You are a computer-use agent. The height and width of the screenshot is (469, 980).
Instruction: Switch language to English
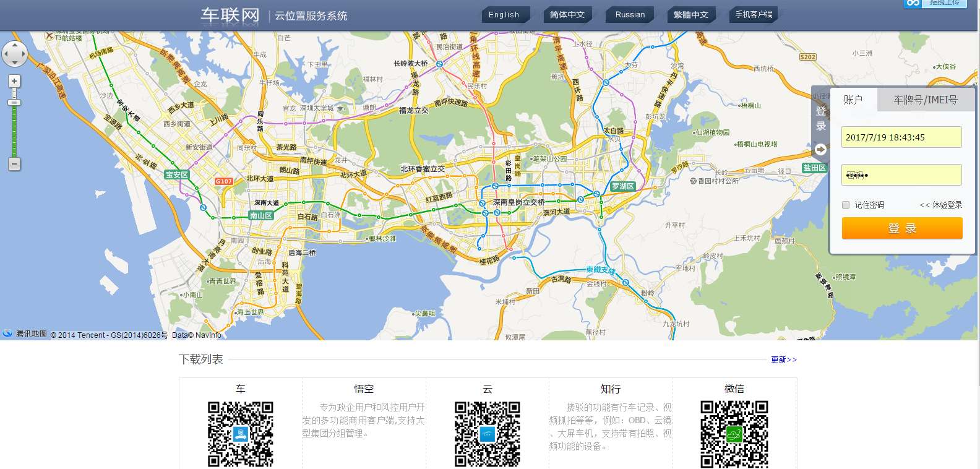click(x=504, y=15)
